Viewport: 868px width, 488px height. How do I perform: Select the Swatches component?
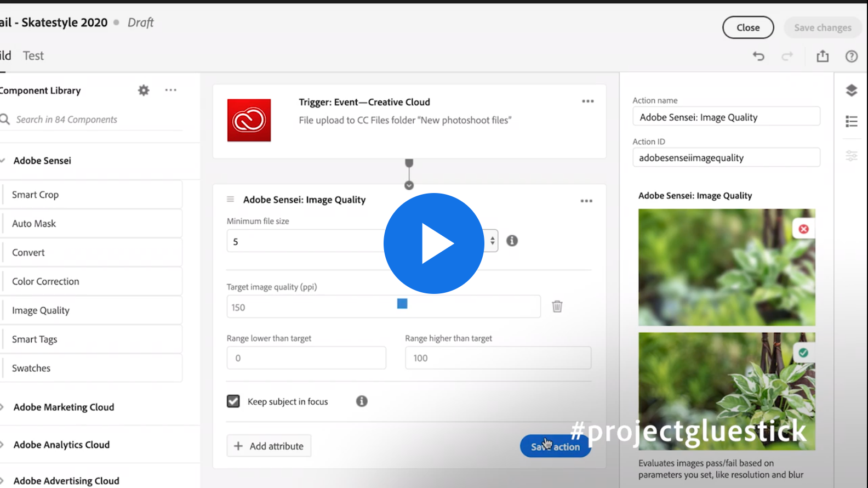93,368
